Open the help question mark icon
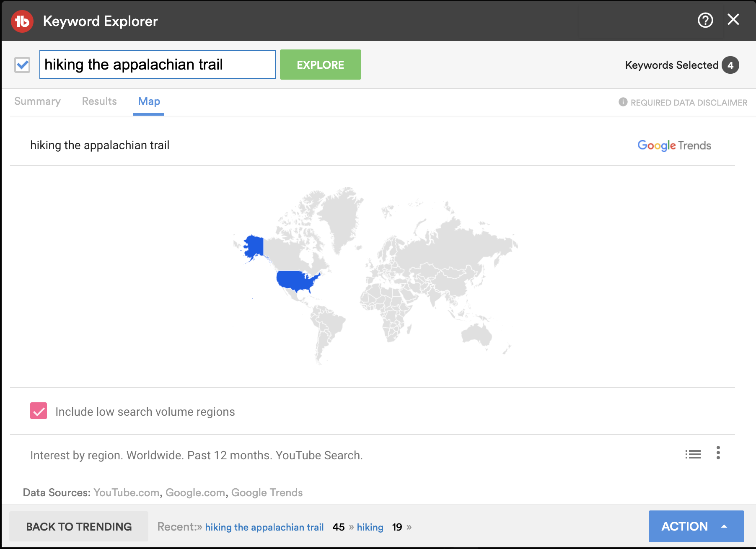 705,20
